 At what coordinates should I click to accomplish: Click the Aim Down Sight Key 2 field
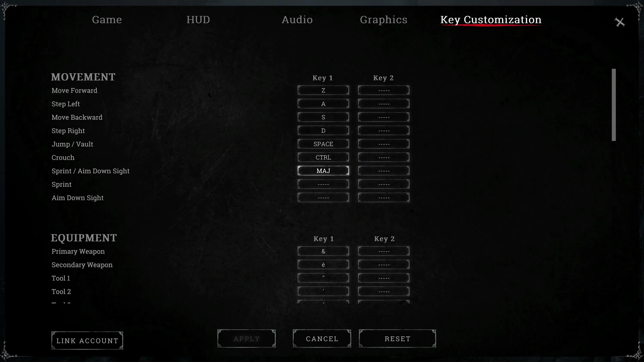(383, 198)
